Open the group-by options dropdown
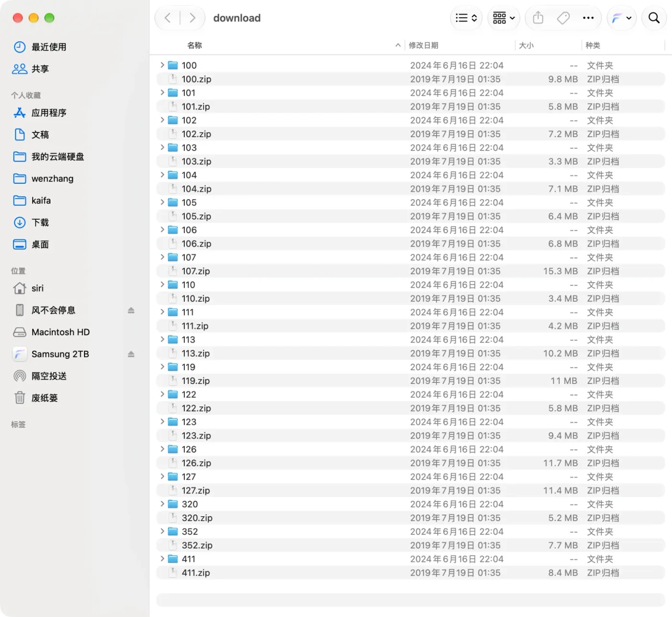The image size is (672, 617). pos(504,18)
